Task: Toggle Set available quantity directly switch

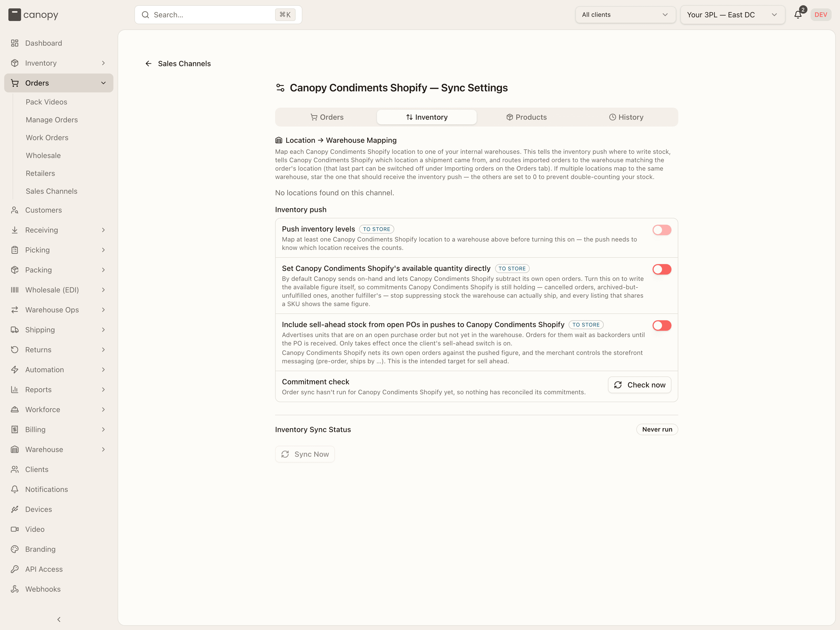Action: point(662,269)
